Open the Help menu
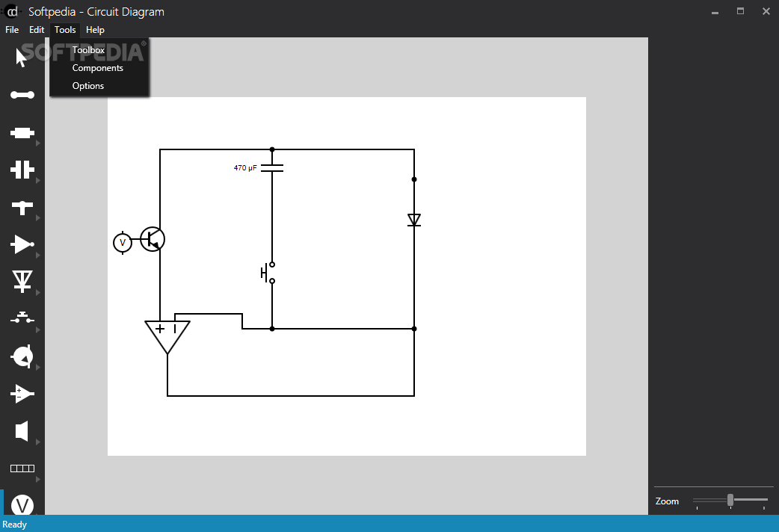This screenshot has height=532, width=779. (x=95, y=30)
